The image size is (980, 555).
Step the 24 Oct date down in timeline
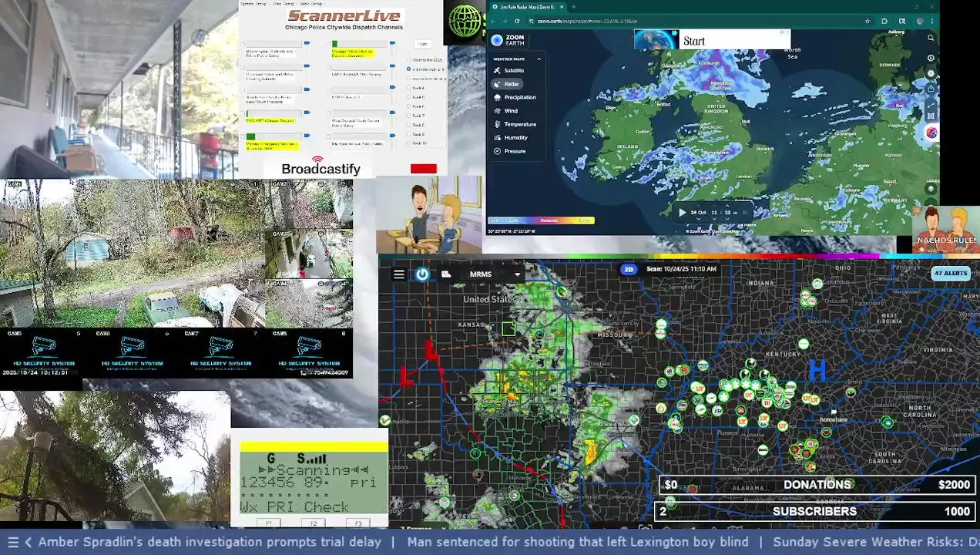click(699, 218)
